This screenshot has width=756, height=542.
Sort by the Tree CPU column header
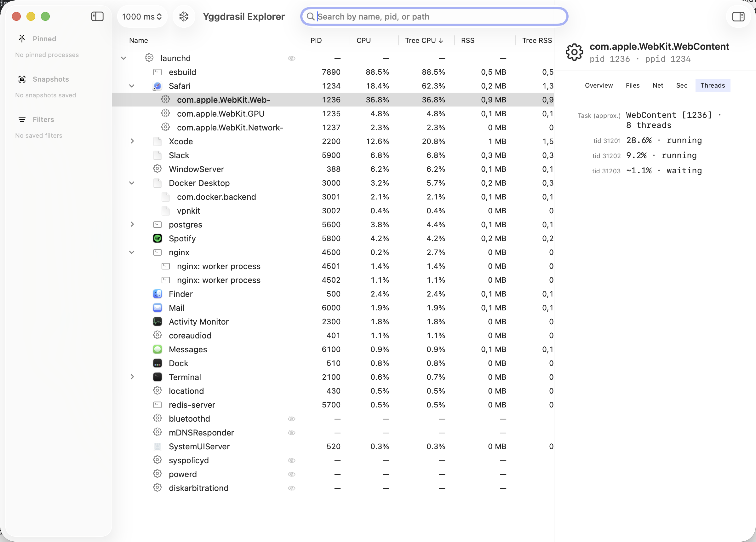[424, 40]
